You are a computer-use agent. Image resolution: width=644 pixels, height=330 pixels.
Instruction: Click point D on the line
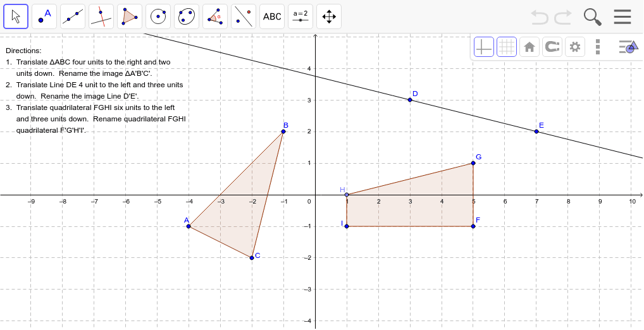coord(410,100)
